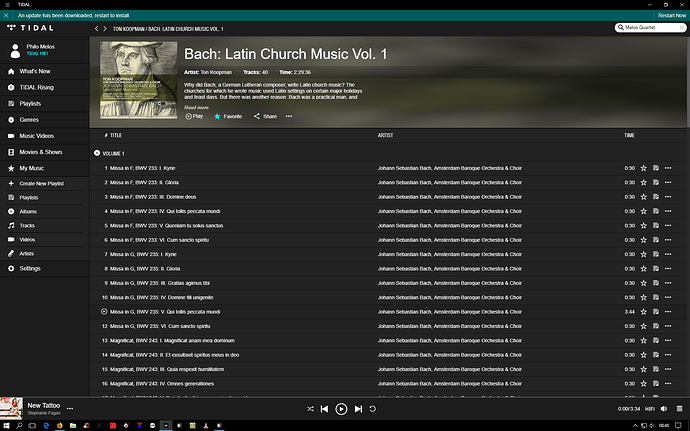Open Music Videos section

[x=37, y=136]
